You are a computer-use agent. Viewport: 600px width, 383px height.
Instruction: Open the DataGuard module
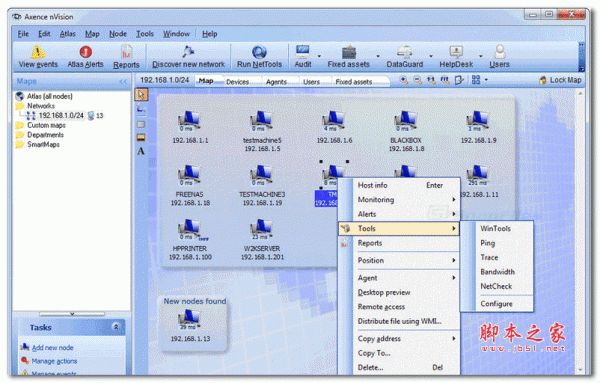[x=404, y=57]
